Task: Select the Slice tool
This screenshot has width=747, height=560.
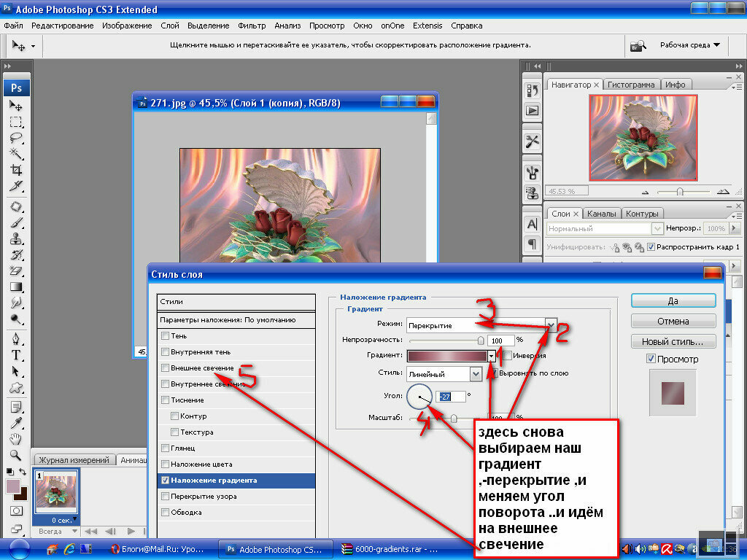Action: (16, 186)
